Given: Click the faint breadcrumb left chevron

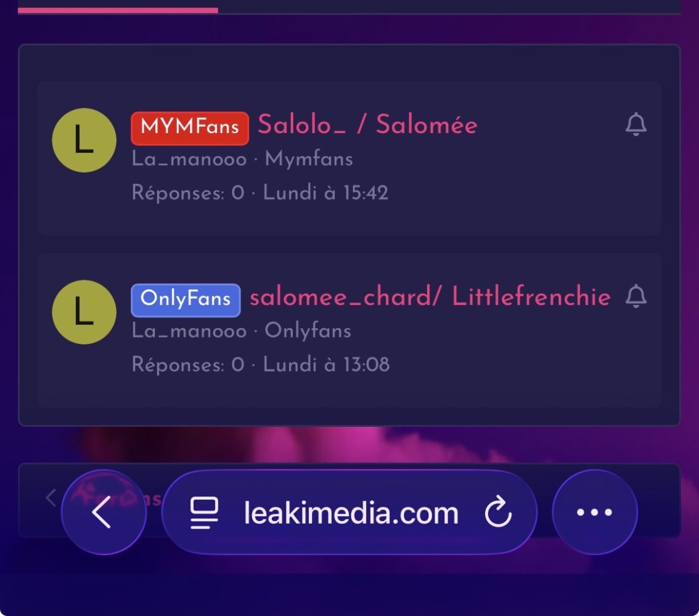Looking at the screenshot, I should [x=51, y=498].
